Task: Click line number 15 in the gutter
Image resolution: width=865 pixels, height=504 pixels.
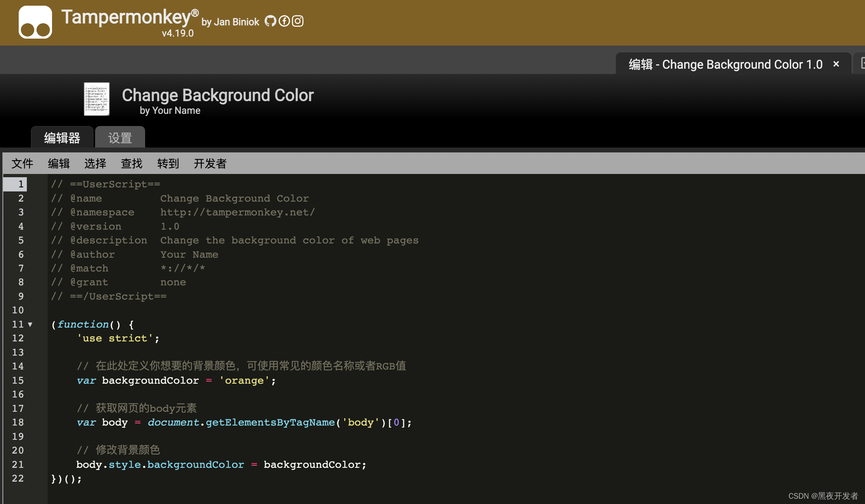Action: coord(18,380)
